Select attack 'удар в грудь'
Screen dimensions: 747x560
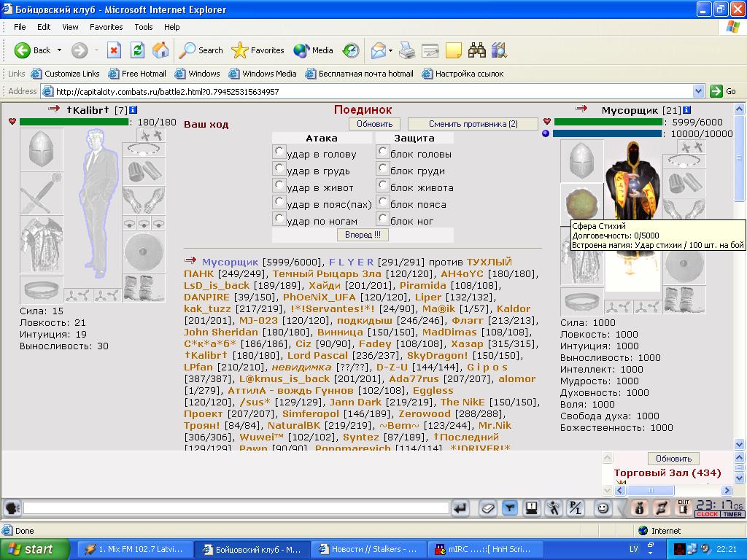coord(279,168)
